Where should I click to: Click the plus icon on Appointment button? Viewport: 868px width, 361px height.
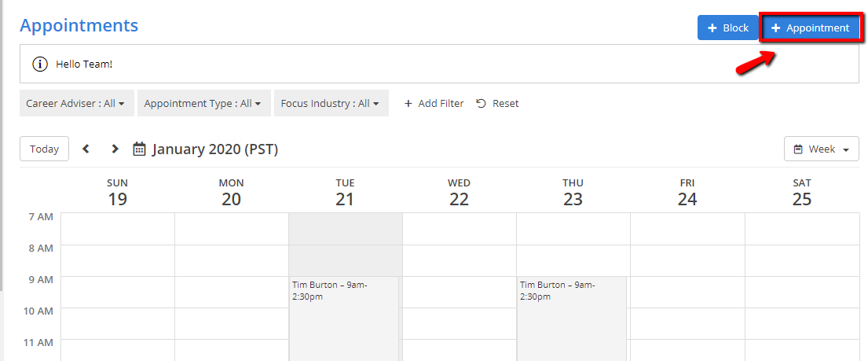pos(776,28)
